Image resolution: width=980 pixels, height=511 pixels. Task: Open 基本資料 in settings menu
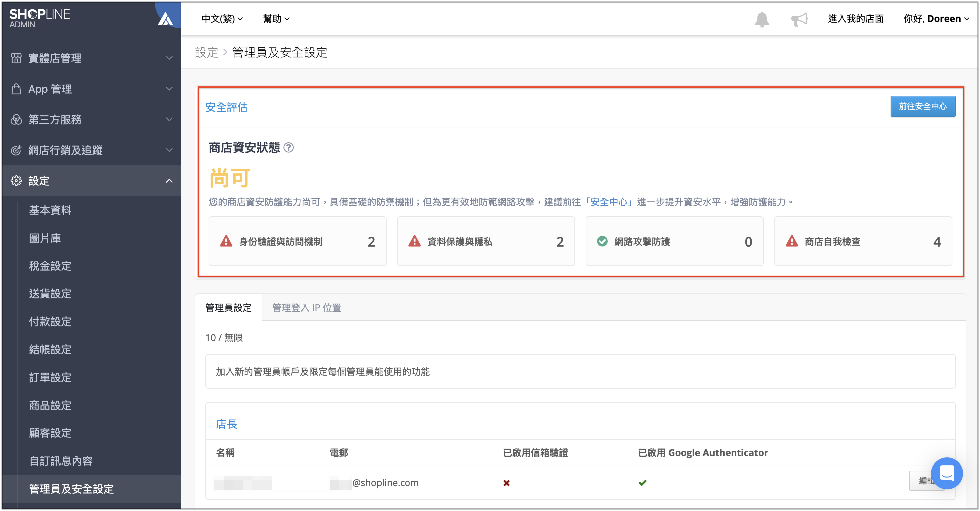tap(50, 210)
